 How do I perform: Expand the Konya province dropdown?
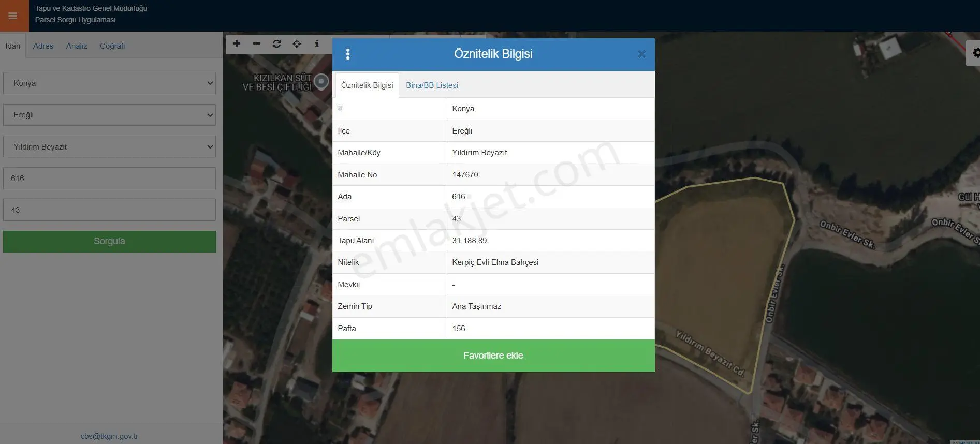tap(109, 83)
